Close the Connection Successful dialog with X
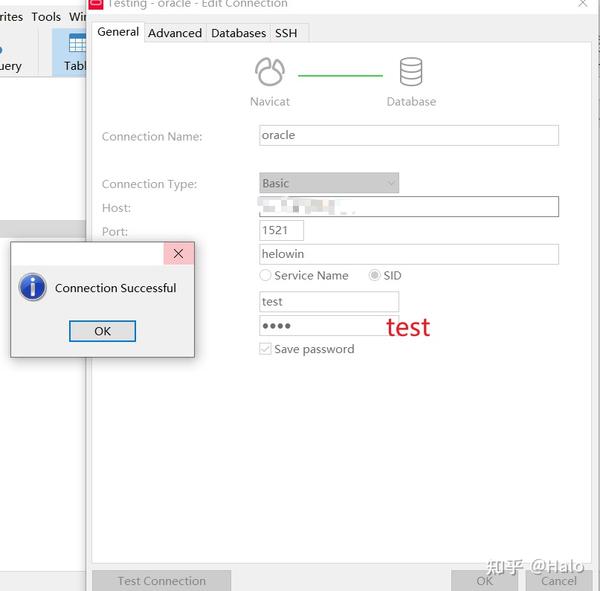600x591 pixels. [178, 253]
